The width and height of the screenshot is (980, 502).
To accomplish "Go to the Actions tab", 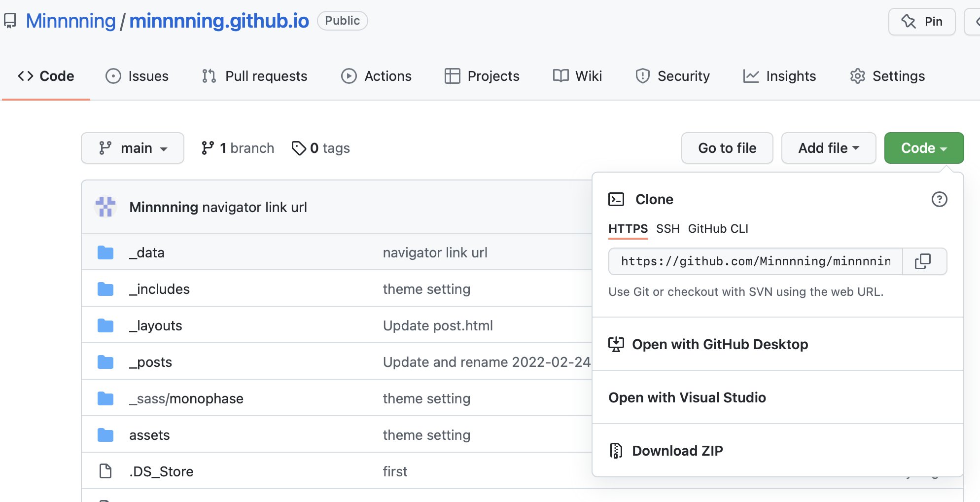I will 376,76.
